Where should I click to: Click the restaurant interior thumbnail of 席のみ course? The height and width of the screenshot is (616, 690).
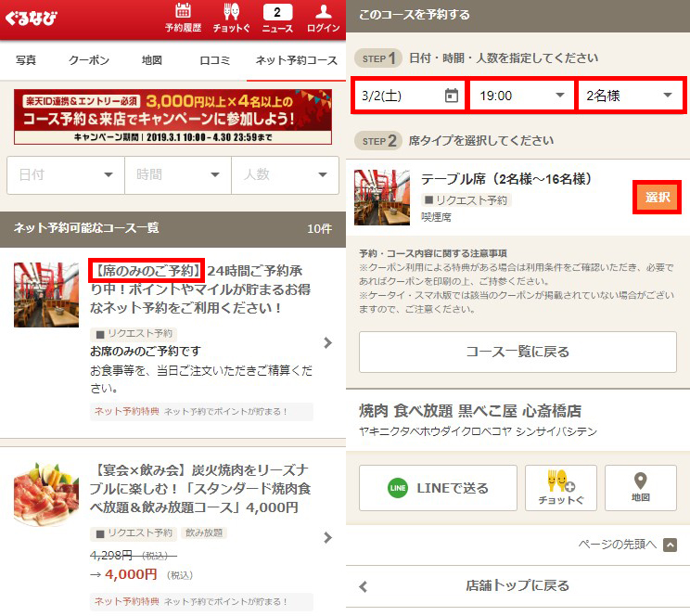coord(46,295)
